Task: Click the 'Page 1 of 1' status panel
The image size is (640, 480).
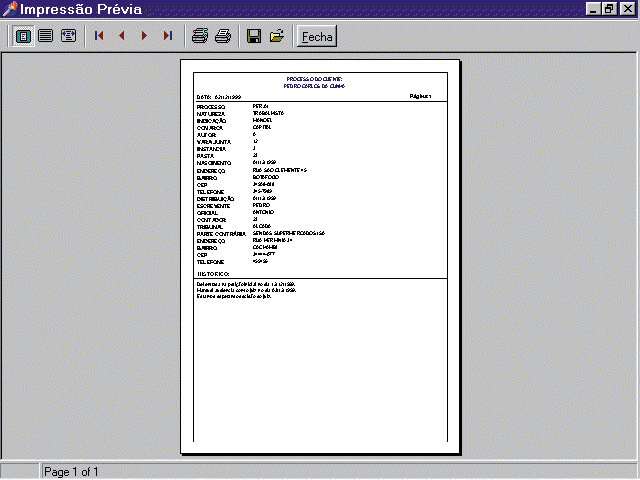Action: coord(71,471)
